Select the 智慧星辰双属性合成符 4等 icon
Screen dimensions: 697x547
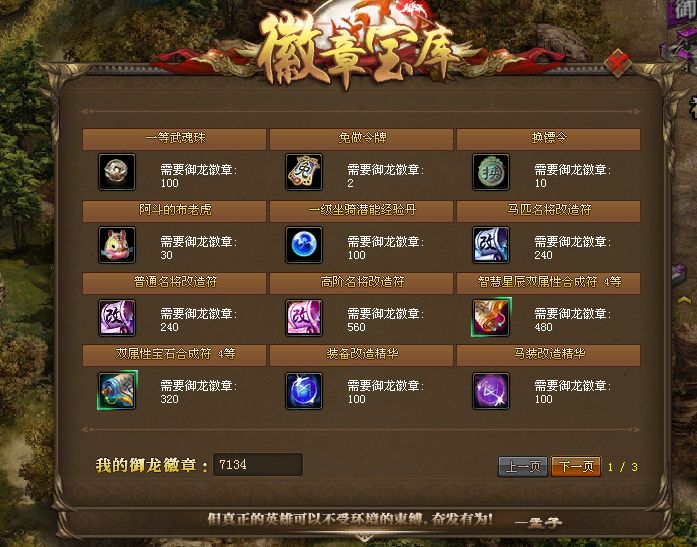(x=491, y=317)
